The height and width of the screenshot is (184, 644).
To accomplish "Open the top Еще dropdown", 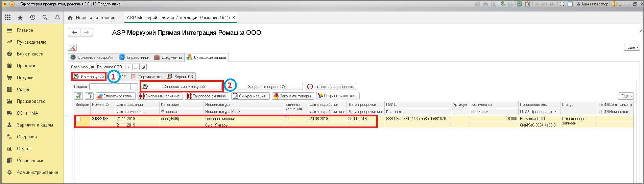I will [632, 47].
